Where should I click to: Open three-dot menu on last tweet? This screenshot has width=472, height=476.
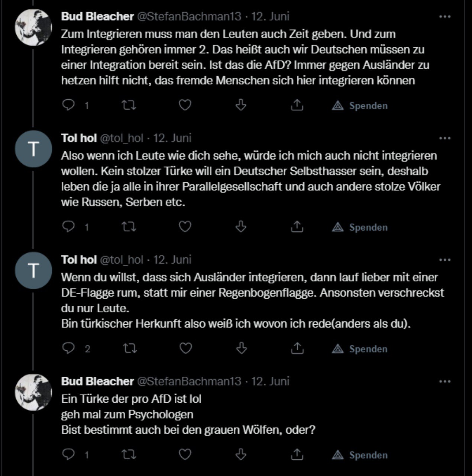pos(444,382)
